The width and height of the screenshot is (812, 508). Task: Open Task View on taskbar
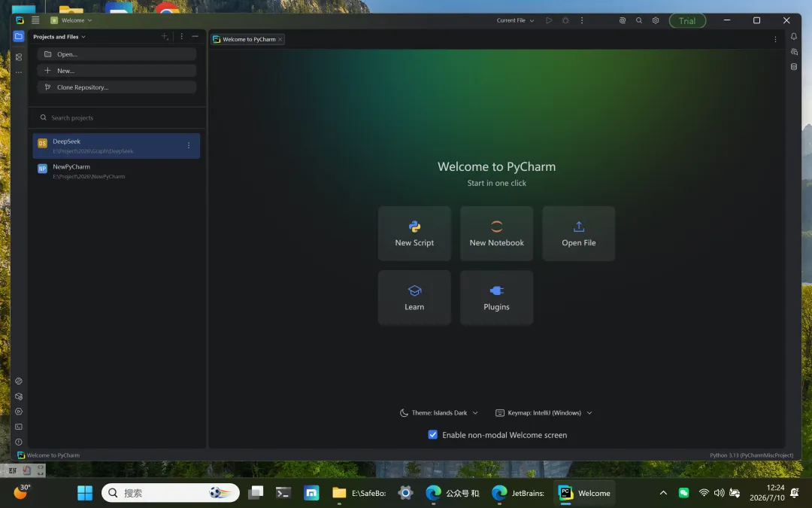tap(256, 492)
